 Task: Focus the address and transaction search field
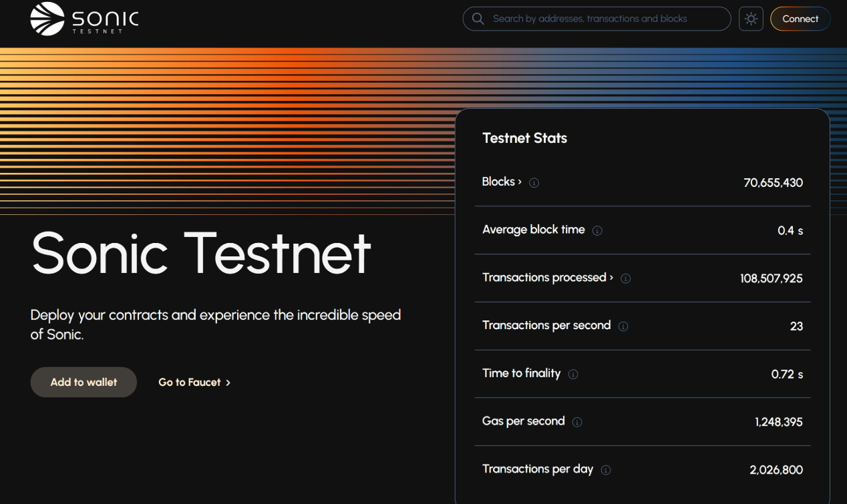pos(601,19)
